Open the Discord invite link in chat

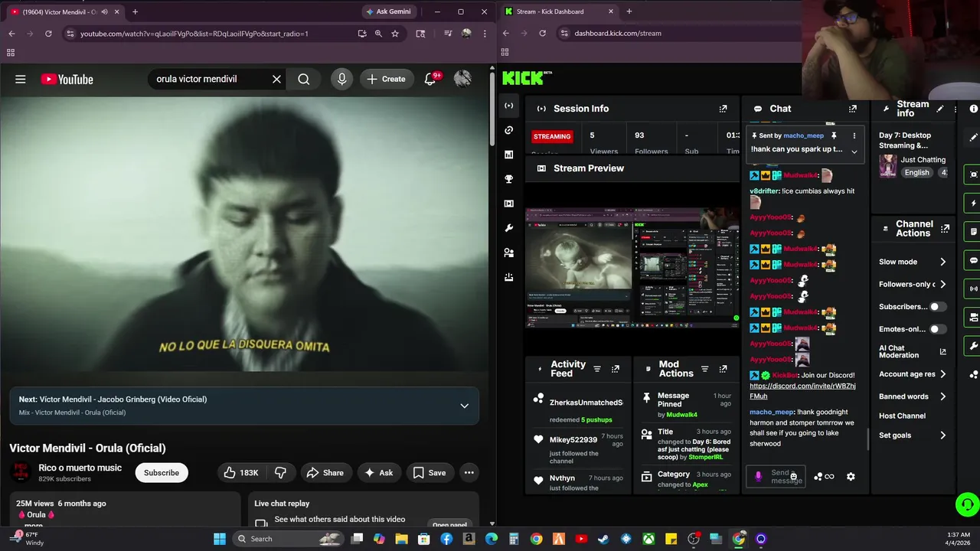coord(802,391)
